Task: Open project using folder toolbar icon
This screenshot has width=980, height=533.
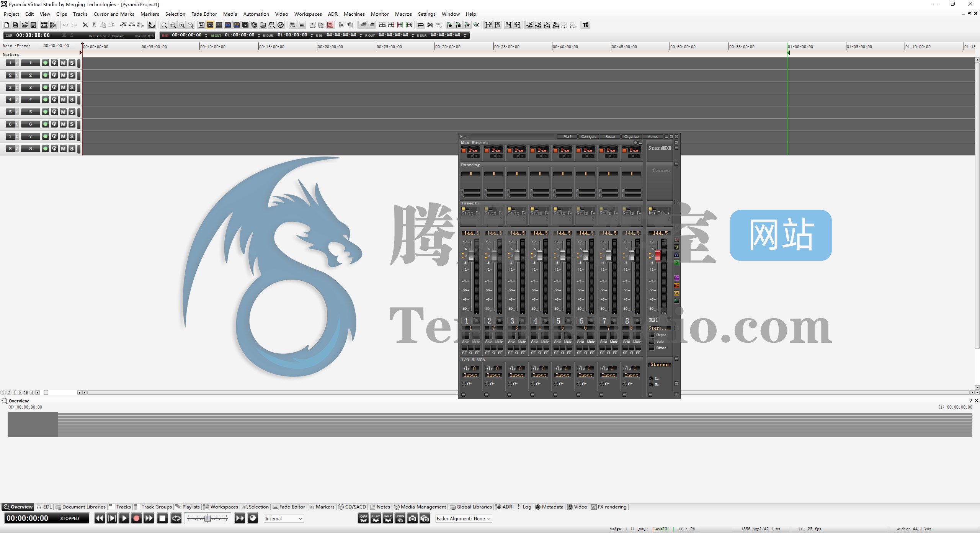Action: click(x=24, y=25)
